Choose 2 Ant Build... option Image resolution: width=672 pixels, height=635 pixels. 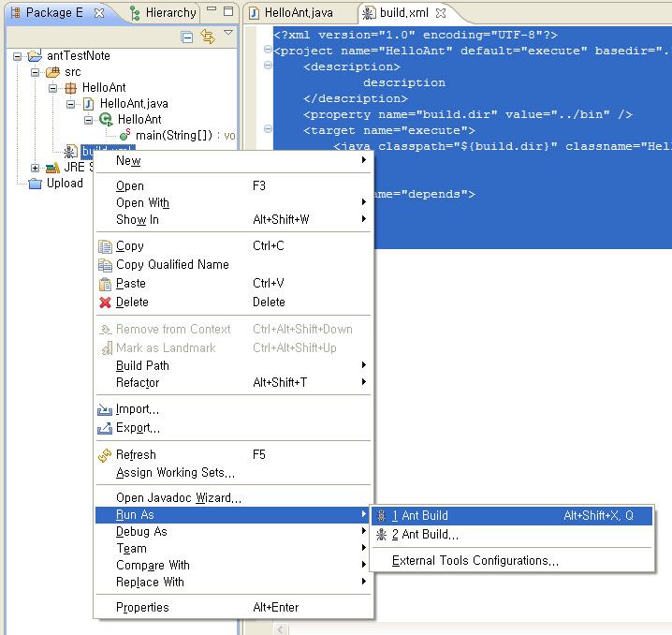[x=512, y=535]
